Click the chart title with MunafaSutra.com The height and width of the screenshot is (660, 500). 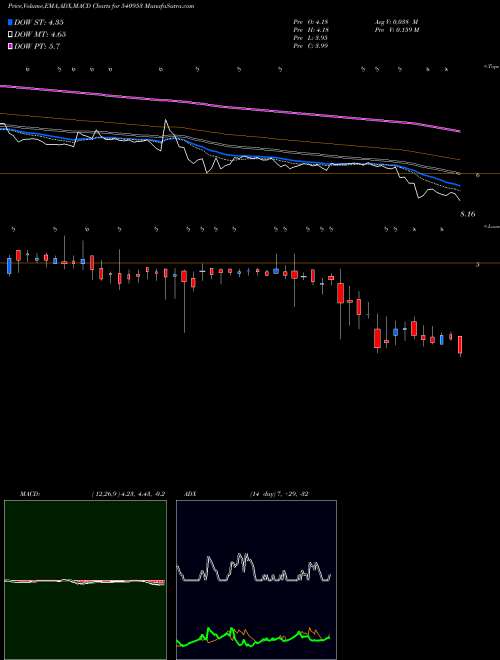click(101, 6)
